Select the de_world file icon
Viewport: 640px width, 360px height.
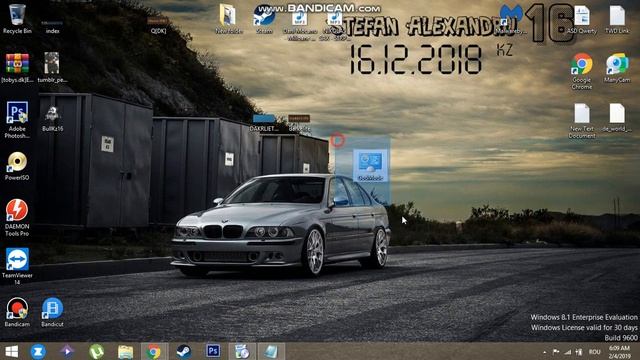(617, 118)
